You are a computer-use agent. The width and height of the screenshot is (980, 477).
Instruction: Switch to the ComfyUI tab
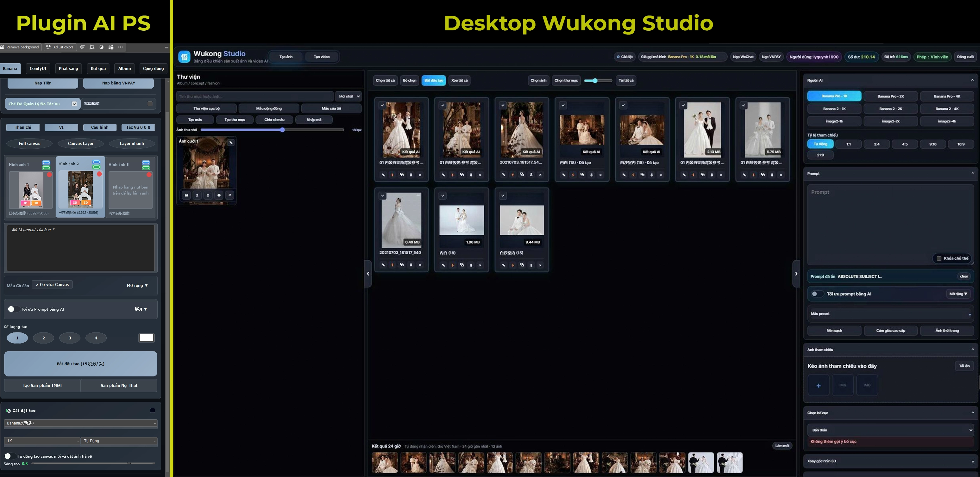[38, 68]
